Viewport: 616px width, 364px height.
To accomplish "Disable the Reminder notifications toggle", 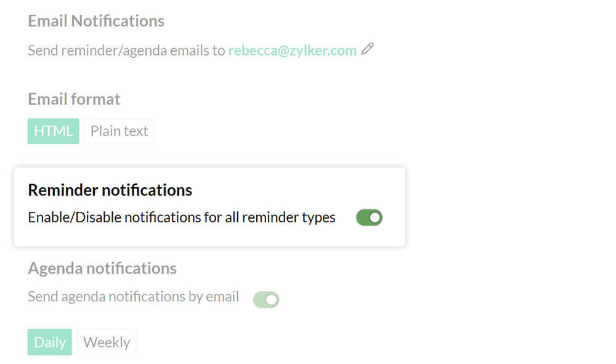I will (369, 217).
